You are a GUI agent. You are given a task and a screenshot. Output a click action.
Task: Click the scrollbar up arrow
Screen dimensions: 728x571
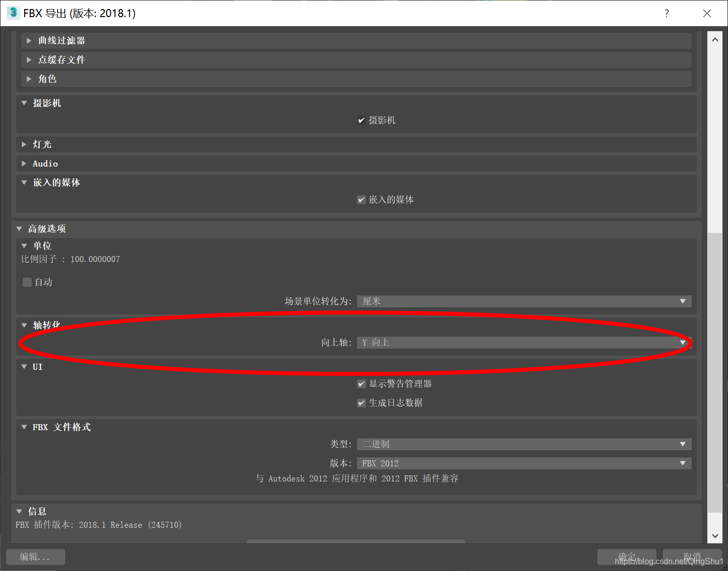click(715, 39)
